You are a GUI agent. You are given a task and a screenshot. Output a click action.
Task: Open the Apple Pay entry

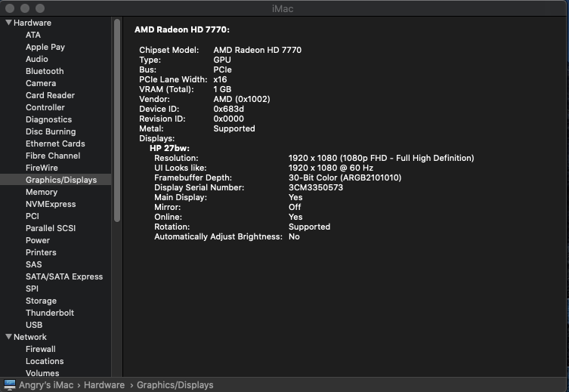tap(45, 47)
